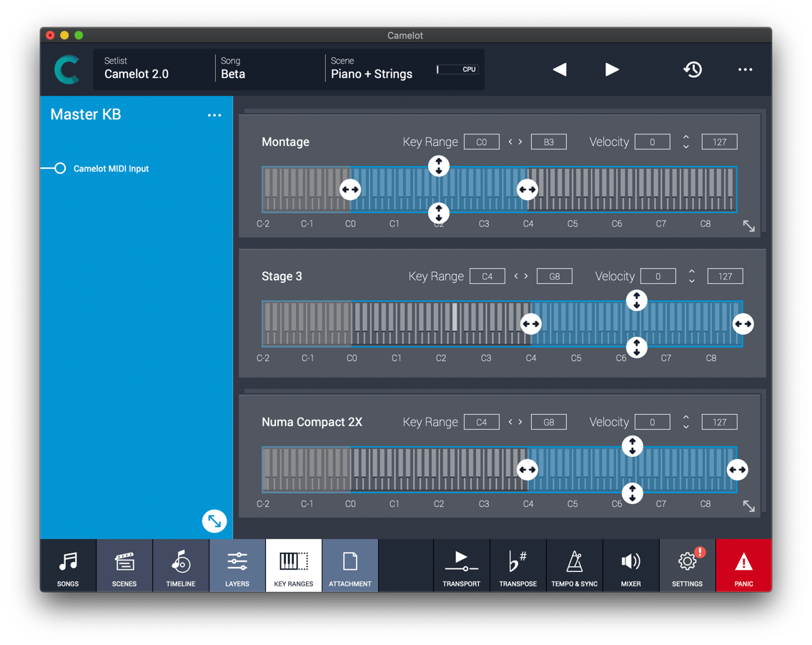
Task: Click Stage 3 left key range handle
Action: click(x=531, y=325)
